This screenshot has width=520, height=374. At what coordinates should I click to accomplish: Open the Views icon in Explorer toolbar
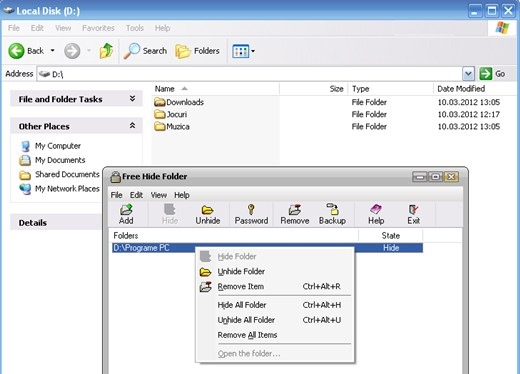(x=240, y=51)
